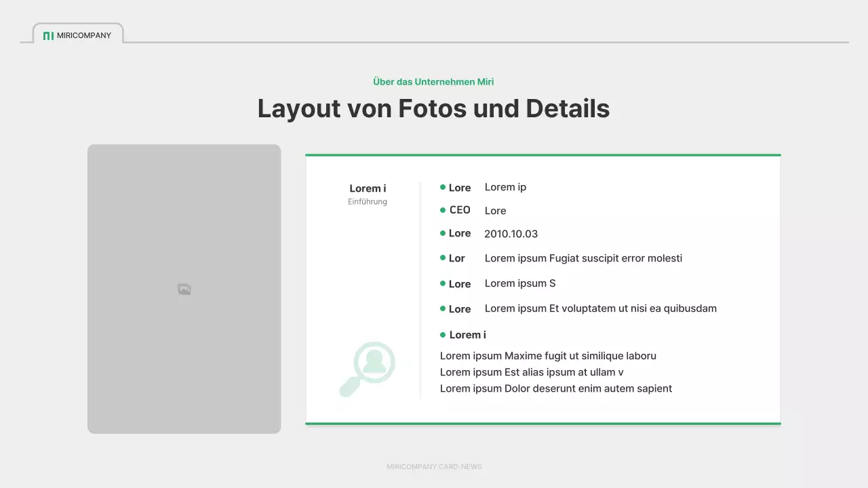
Task: Click the Et voluptatem ut nisi text line
Action: point(600,308)
